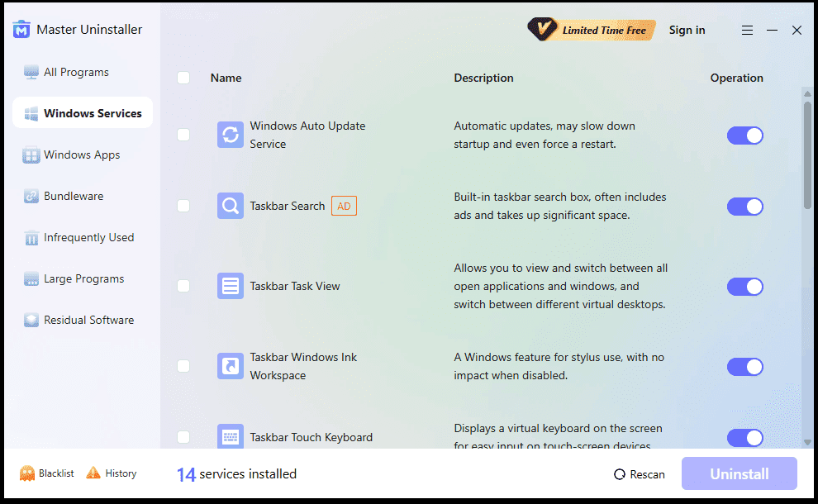
Task: Click the History warning icon
Action: 93,473
